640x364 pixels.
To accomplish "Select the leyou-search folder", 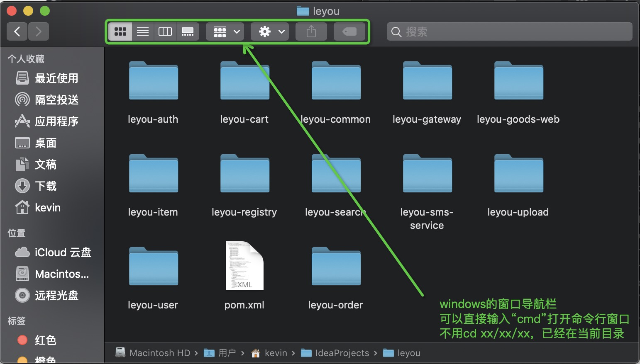I will point(336,174).
